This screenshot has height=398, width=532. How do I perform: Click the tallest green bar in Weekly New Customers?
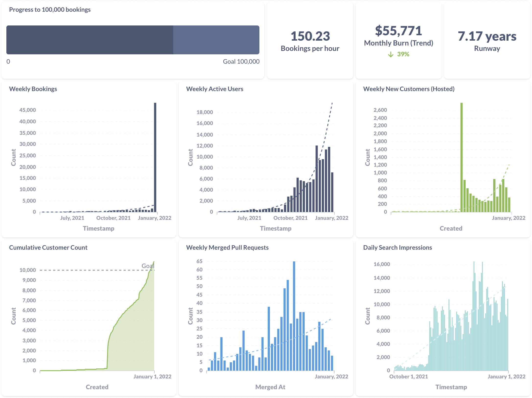click(x=462, y=157)
